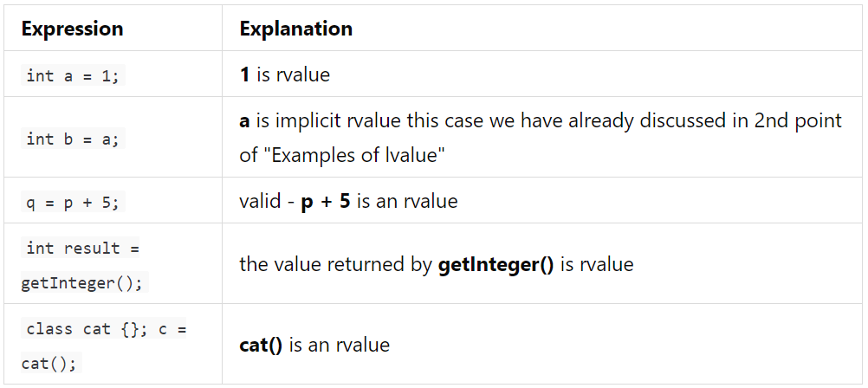Click the text 'is an rvalue' in last row
Viewport: 868px width, 388px height.
coord(340,346)
